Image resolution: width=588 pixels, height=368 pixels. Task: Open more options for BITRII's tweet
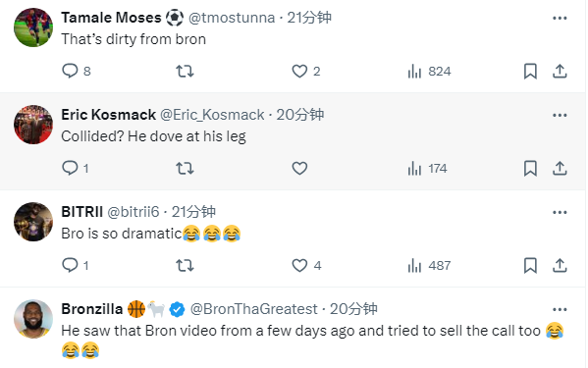(x=560, y=212)
